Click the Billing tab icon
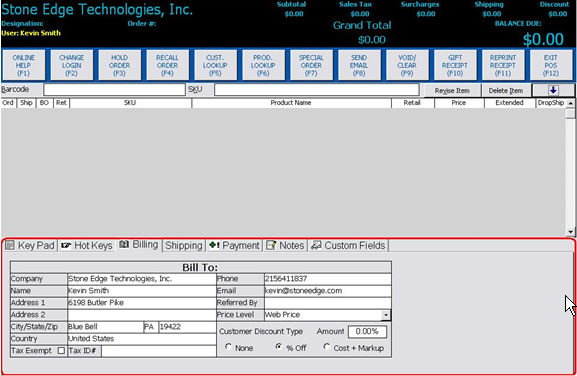The height and width of the screenshot is (376, 577). [x=124, y=244]
